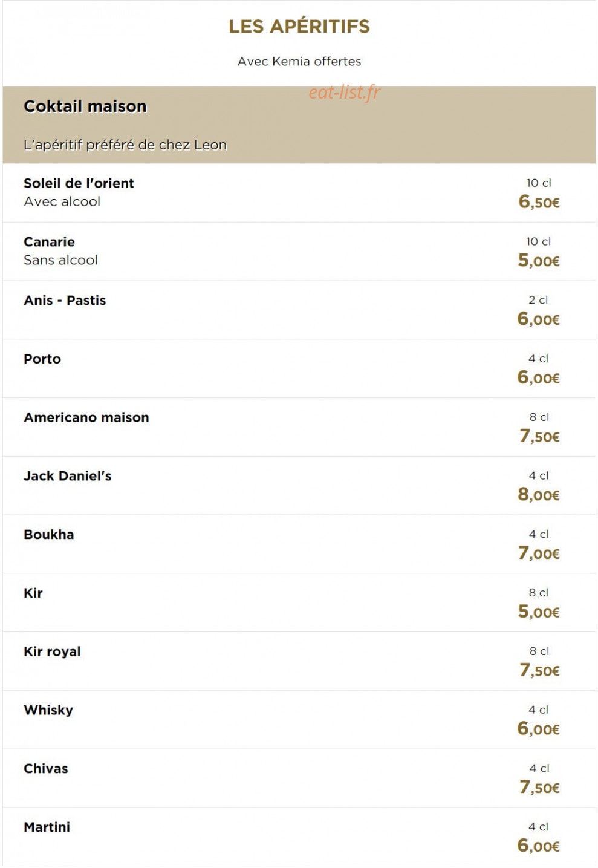This screenshot has width=598, height=868.
Task: Select the Coktail maison section header
Action: pyautogui.click(x=299, y=125)
